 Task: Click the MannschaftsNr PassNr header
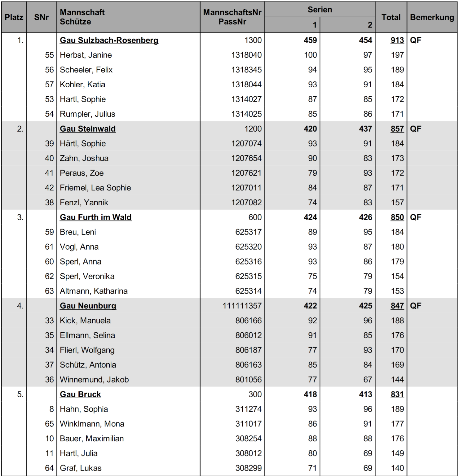(x=232, y=17)
